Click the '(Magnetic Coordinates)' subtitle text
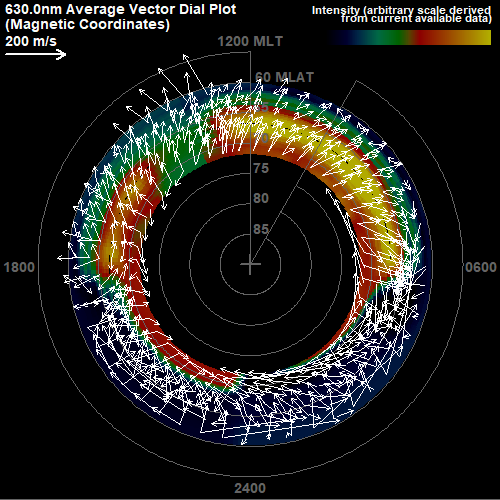This screenshot has height=500, width=500. 87,24
